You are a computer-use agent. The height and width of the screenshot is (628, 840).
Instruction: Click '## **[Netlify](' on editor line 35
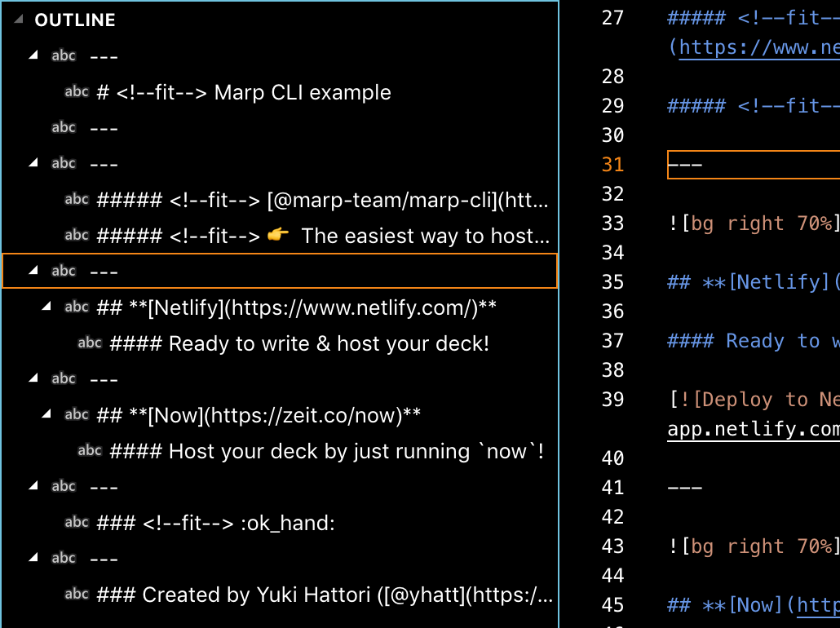pos(754,282)
